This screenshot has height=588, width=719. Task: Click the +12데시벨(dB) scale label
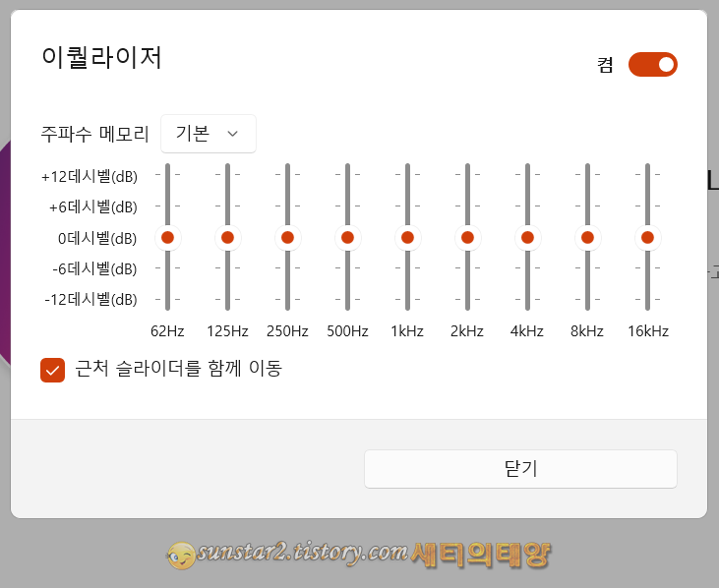90,176
